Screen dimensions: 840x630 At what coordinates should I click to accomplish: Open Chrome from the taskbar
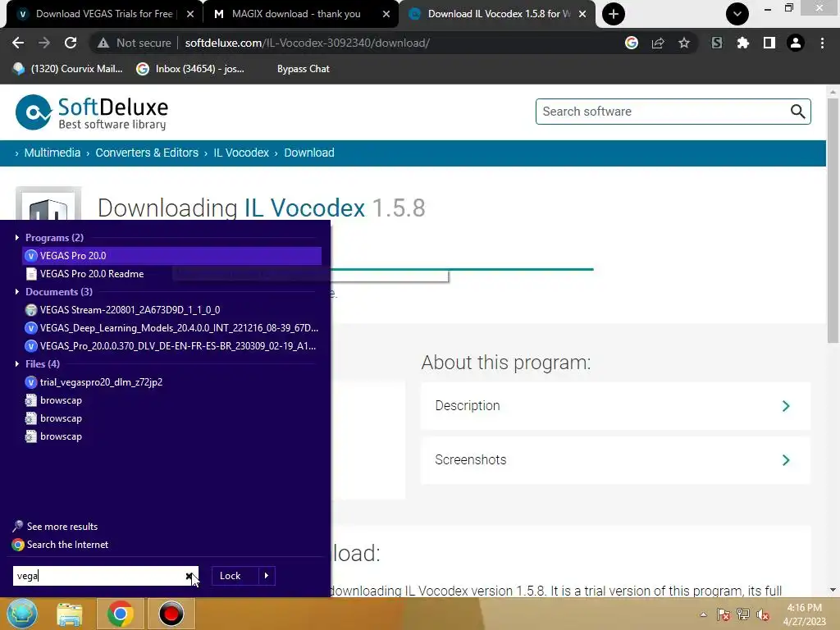pos(120,614)
